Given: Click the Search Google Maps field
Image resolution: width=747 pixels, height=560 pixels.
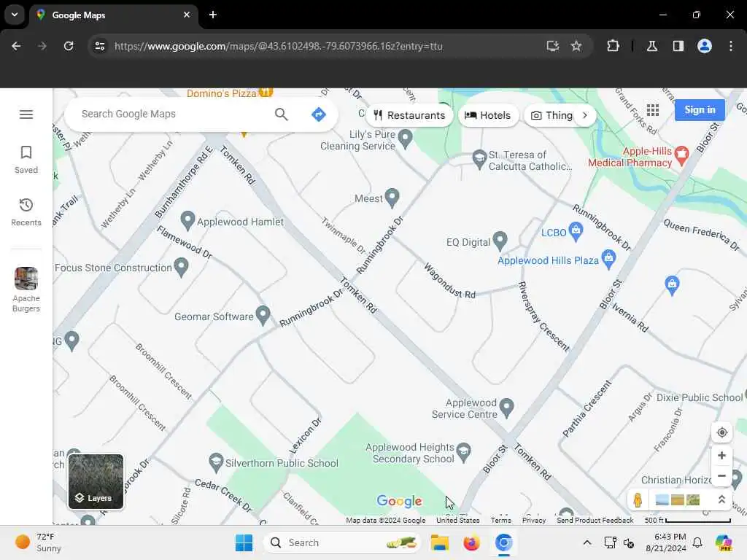Looking at the screenshot, I should point(171,114).
